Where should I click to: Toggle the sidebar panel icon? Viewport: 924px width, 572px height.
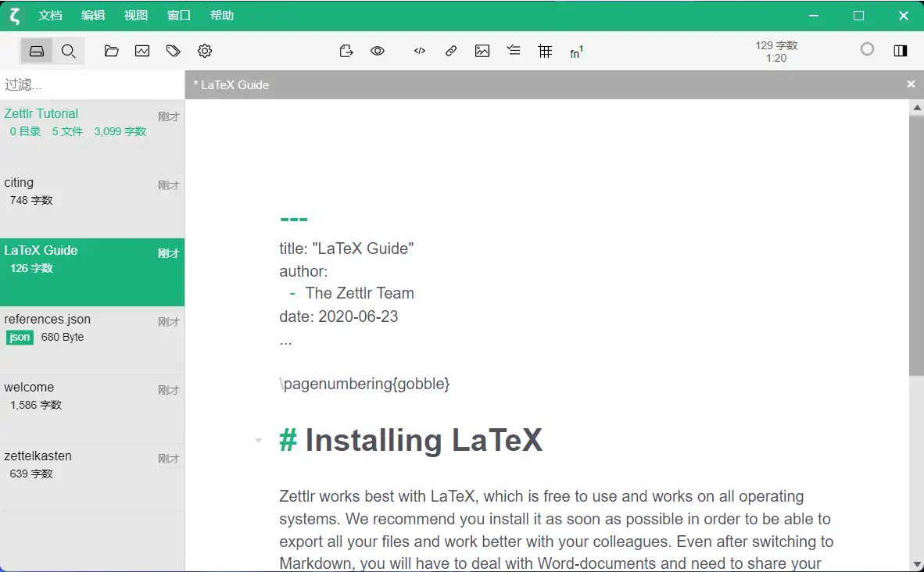click(900, 51)
